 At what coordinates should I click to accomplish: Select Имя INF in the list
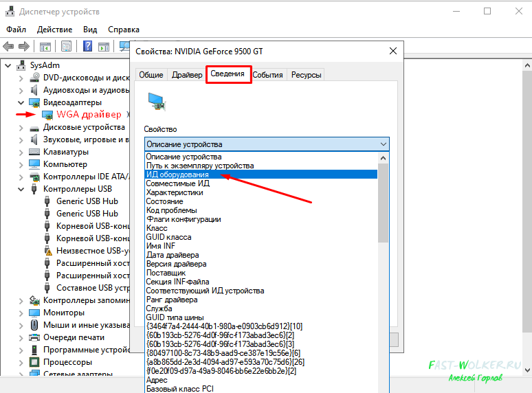pos(261,246)
